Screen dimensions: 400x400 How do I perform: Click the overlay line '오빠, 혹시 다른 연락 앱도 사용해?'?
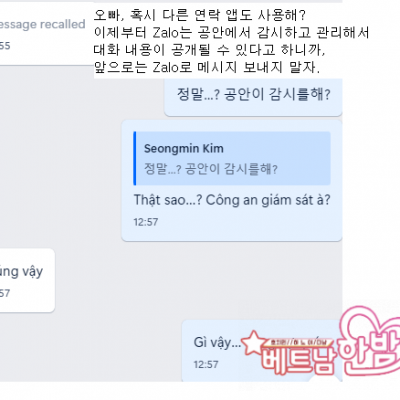click(x=199, y=15)
